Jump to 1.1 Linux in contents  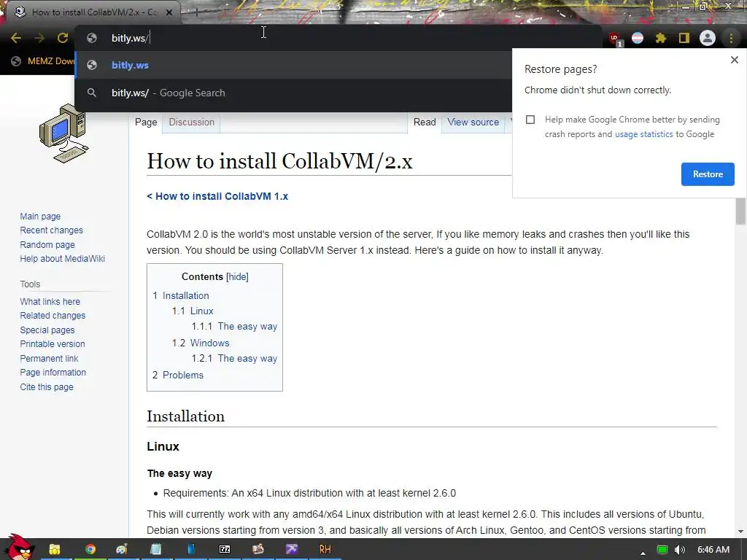click(193, 311)
